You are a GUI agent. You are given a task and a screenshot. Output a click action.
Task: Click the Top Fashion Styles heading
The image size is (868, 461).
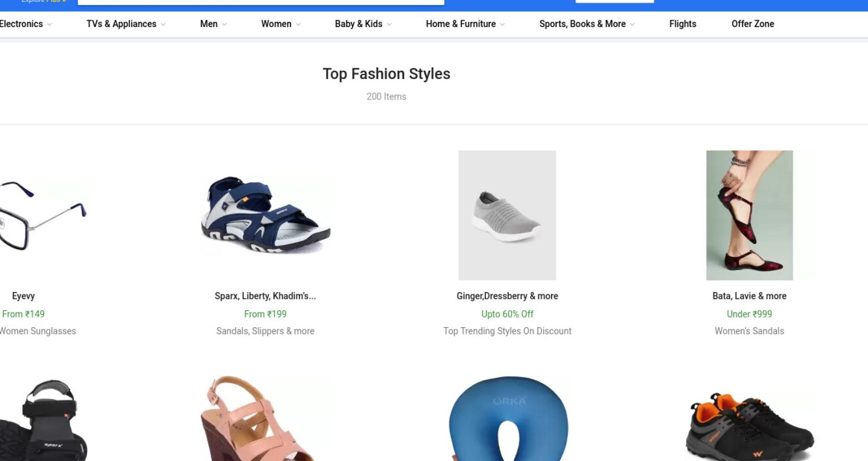[387, 74]
